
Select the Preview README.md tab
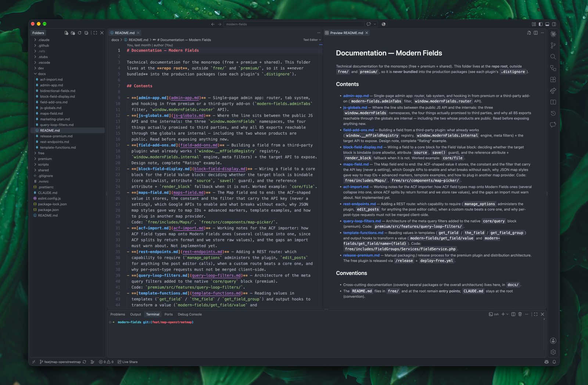tap(347, 33)
